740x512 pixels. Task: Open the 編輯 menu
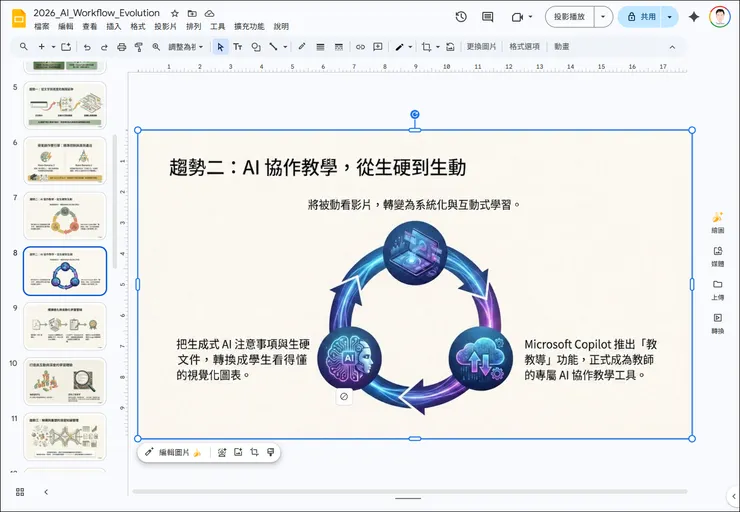(x=66, y=26)
